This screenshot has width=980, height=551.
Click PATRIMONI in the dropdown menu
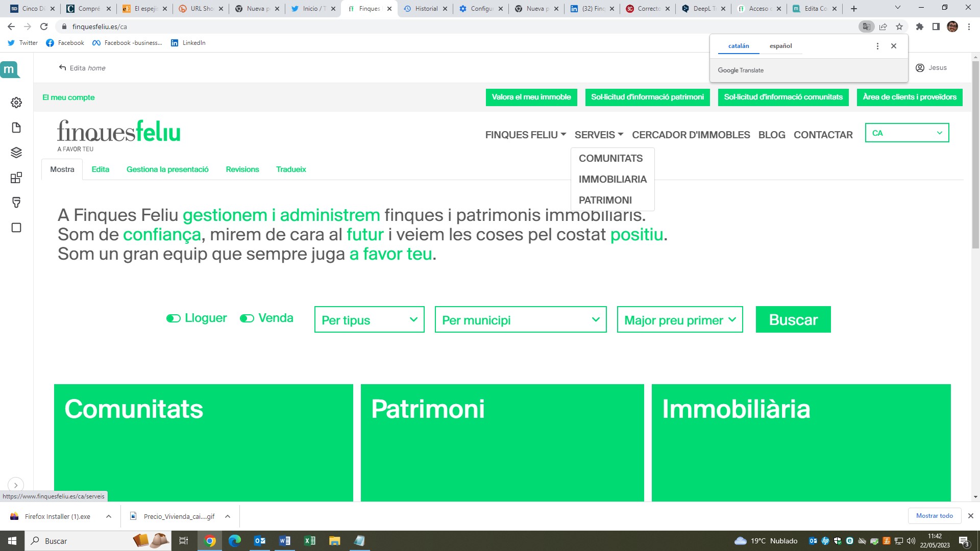pyautogui.click(x=604, y=200)
